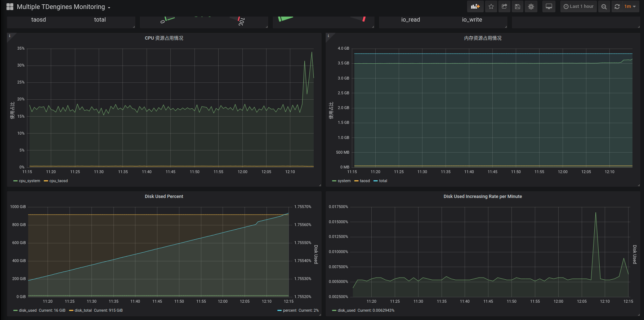
Task: Click the io_read label in top panel
Action: point(411,20)
